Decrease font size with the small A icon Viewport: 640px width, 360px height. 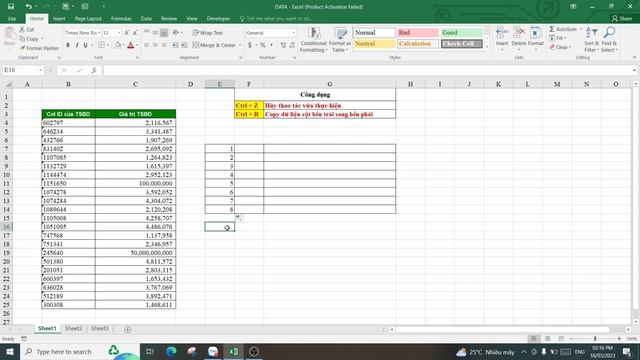[x=135, y=33]
